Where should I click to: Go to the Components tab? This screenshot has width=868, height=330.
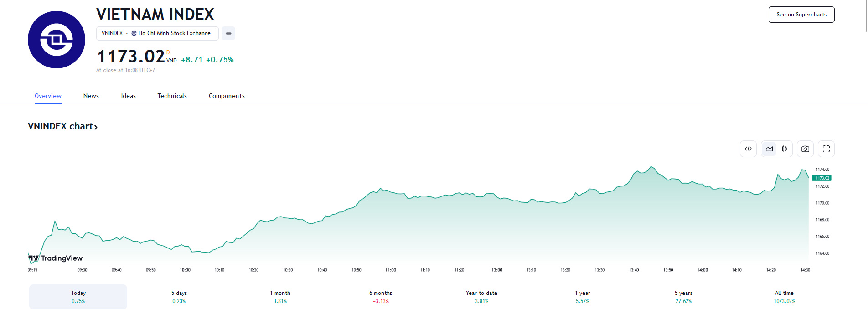point(227,96)
